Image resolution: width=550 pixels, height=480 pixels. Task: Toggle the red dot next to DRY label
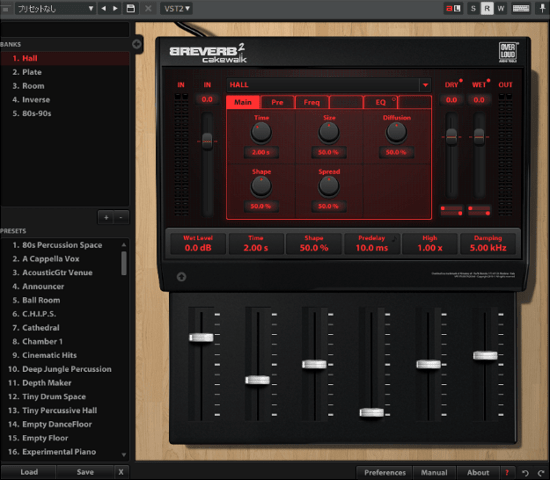point(461,80)
